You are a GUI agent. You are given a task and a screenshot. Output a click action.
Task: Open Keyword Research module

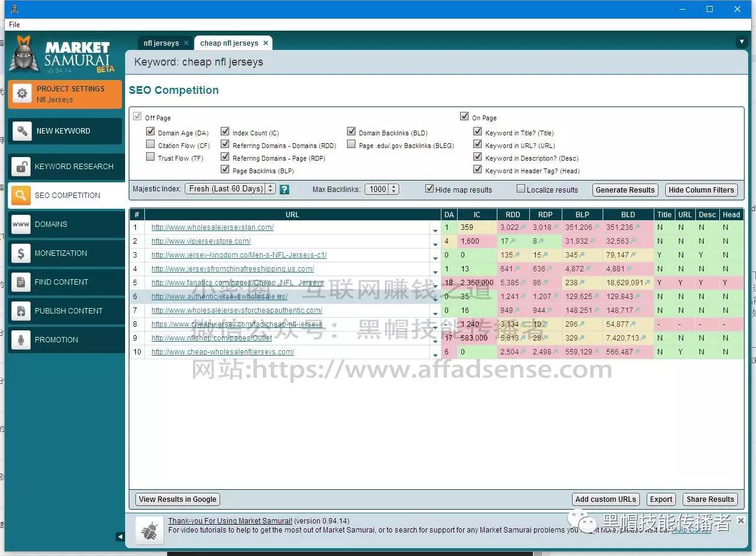[x=66, y=167]
